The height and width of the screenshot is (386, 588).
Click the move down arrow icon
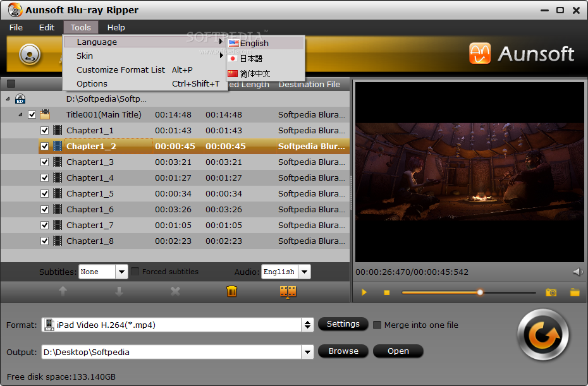coord(119,291)
